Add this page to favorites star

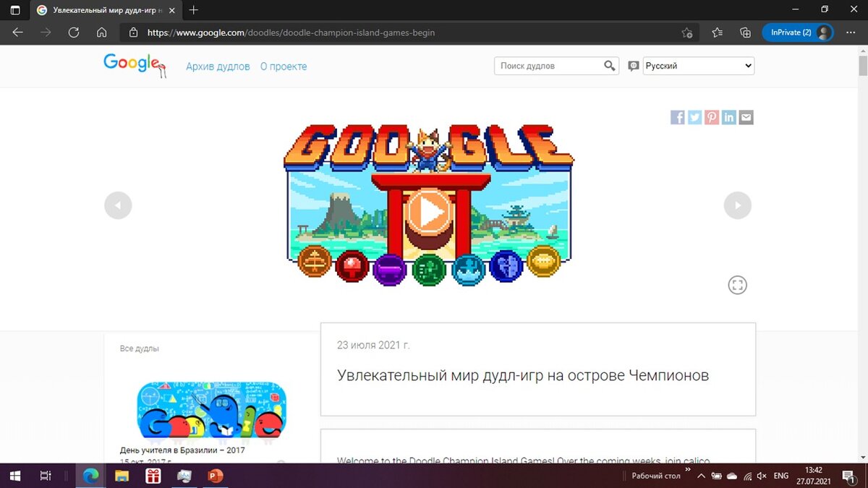tap(686, 33)
